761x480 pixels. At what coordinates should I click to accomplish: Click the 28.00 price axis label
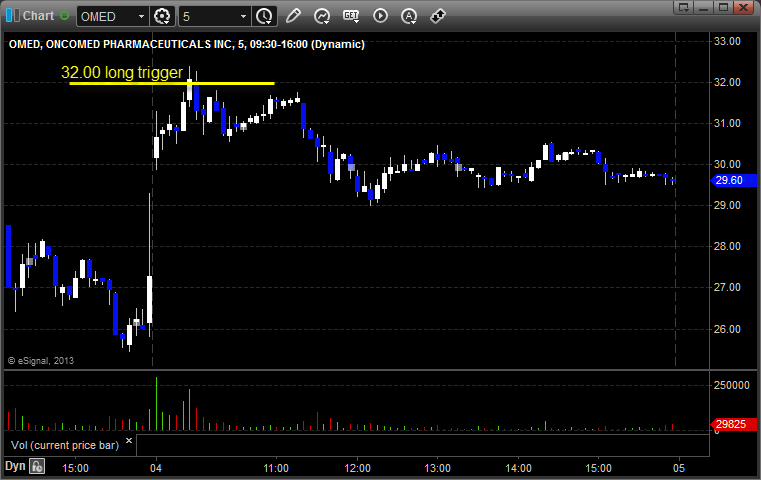[x=727, y=247]
